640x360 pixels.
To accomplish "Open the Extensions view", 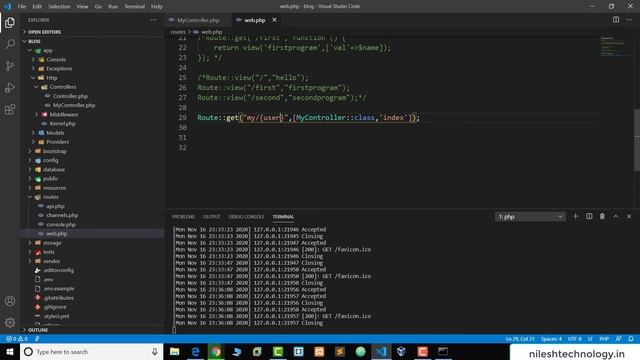I will point(10,109).
